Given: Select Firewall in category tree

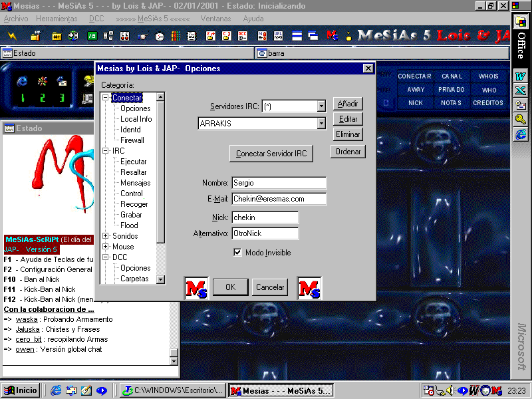Looking at the screenshot, I should (132, 140).
